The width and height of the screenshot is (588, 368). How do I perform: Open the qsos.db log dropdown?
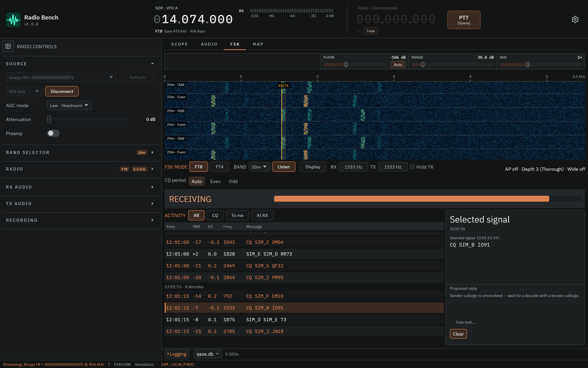click(x=208, y=354)
